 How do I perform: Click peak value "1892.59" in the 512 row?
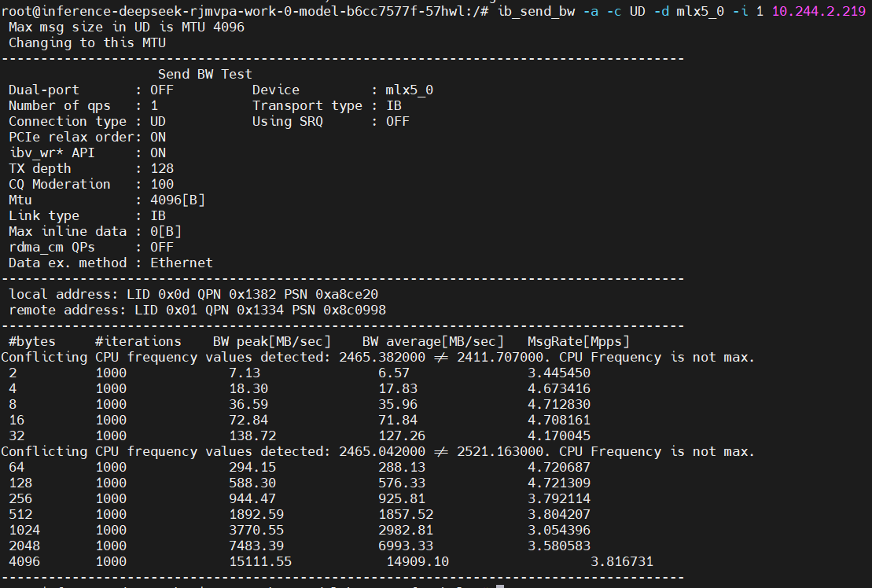pyautogui.click(x=256, y=514)
